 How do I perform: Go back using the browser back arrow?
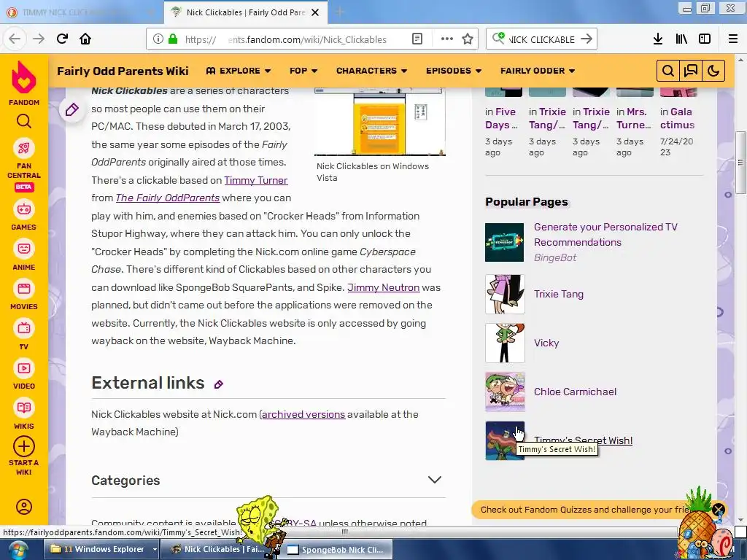pos(15,39)
